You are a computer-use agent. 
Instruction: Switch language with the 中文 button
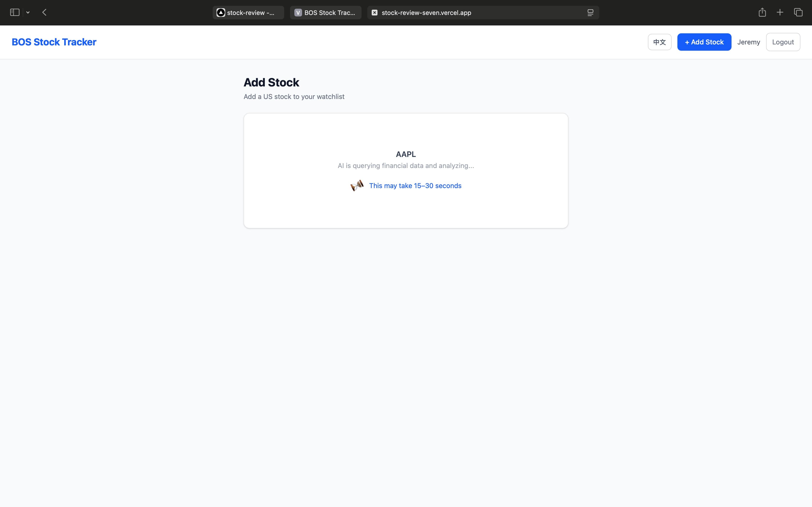659,42
